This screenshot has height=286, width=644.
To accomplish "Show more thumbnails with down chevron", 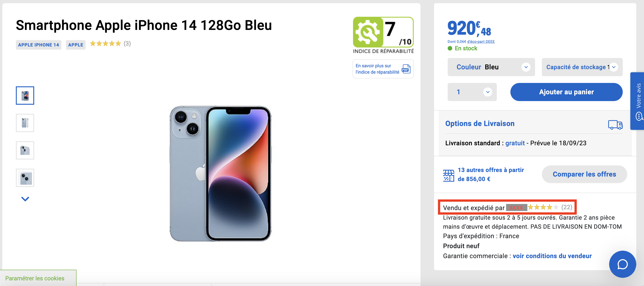I will 25,199.
